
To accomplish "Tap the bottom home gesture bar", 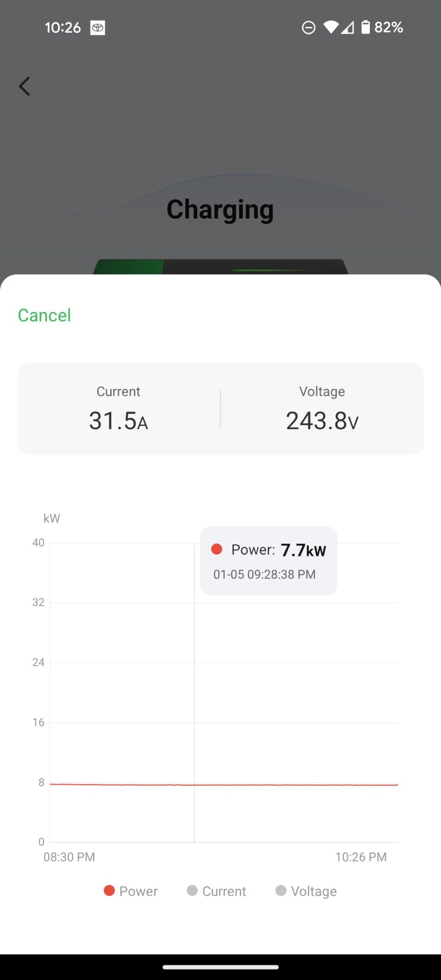I will coord(220,967).
